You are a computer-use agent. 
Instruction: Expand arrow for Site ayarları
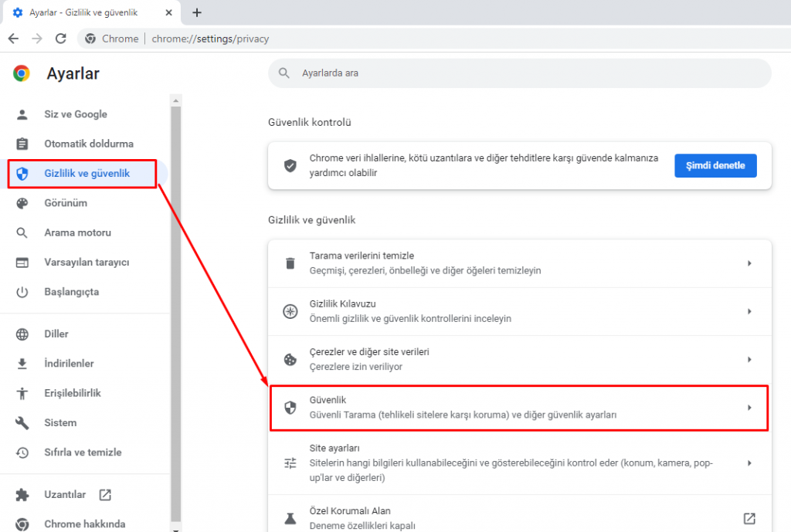tap(749, 463)
